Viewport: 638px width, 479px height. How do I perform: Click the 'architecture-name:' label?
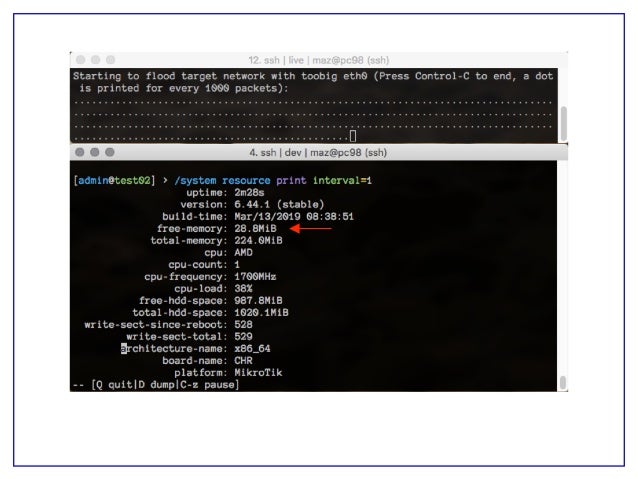pyautogui.click(x=175, y=349)
